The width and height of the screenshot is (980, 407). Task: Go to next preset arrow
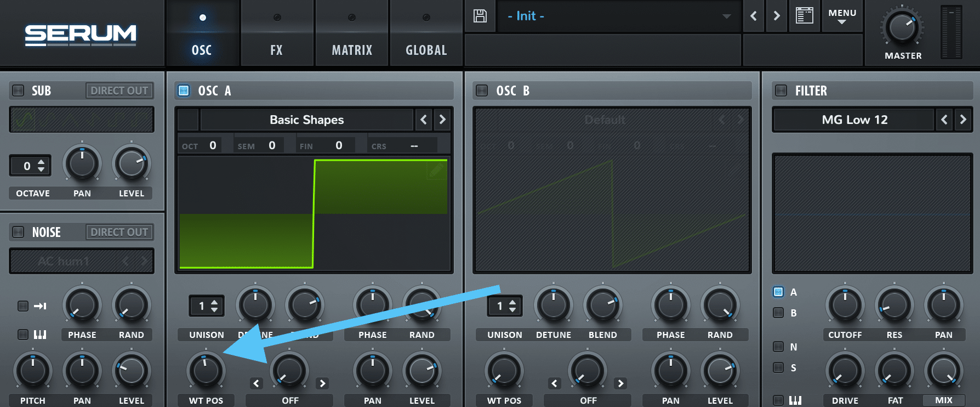point(777,16)
